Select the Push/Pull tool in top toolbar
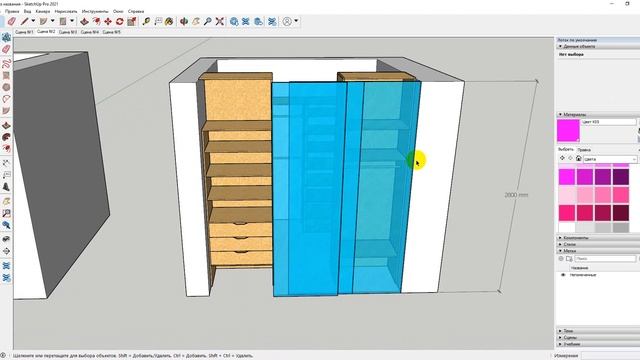640x360 pixels. (x=84, y=21)
